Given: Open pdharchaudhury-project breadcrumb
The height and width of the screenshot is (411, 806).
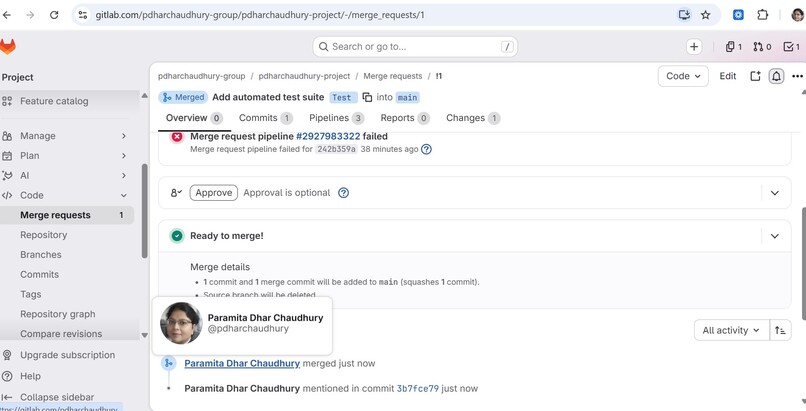Looking at the screenshot, I should point(304,76).
